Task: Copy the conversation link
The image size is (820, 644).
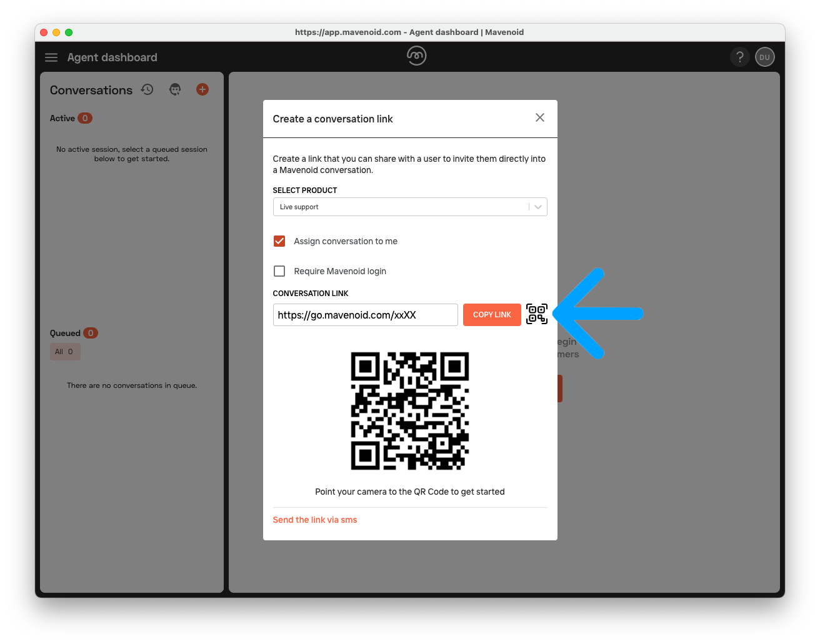Action: coord(492,315)
